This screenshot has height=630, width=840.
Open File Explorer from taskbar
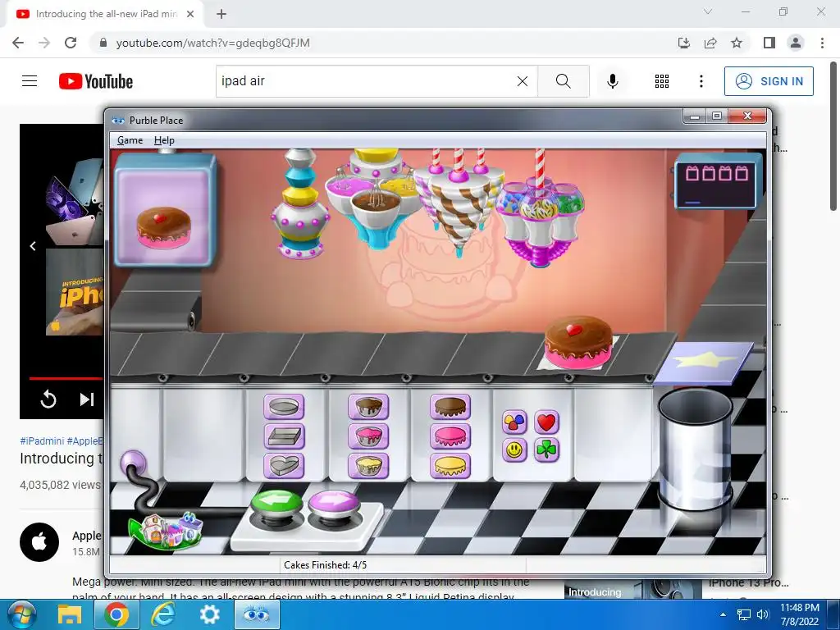(70, 614)
